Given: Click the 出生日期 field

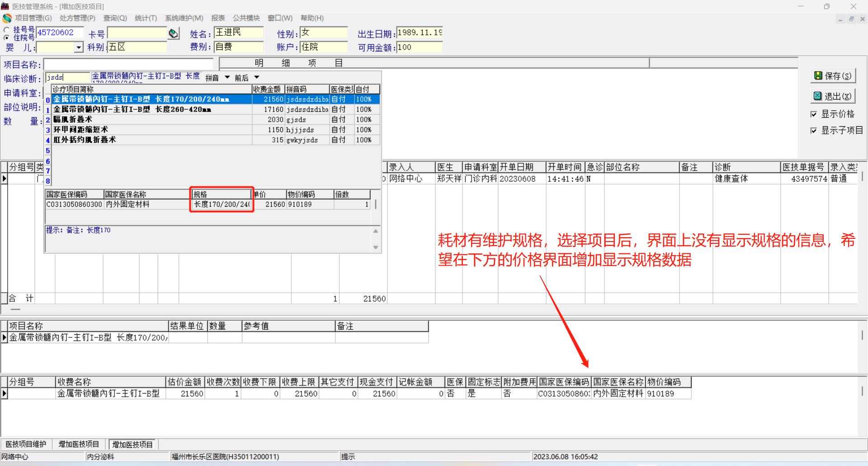Looking at the screenshot, I should (x=419, y=33).
